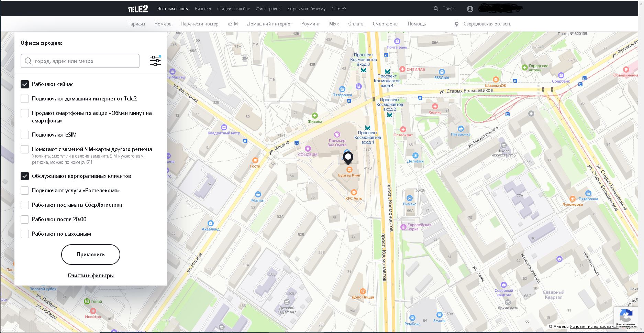Click the location pin beside Свердловская область
Image resolution: width=644 pixels, height=333 pixels.
457,24
